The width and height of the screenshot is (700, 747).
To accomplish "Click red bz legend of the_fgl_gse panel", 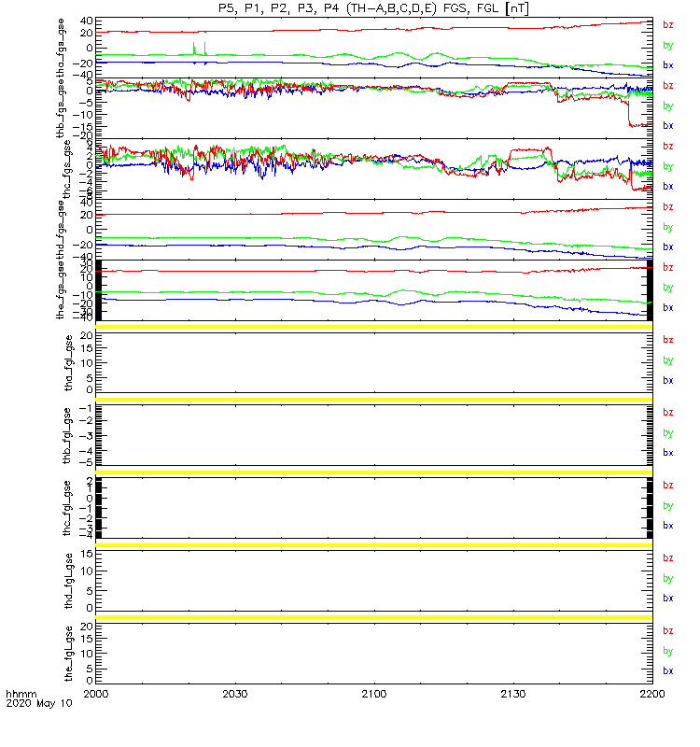I will [668, 631].
